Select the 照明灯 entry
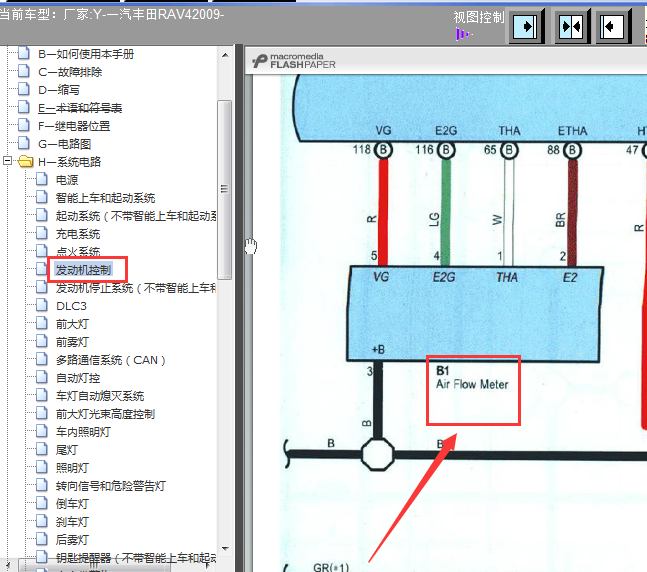 pos(72,468)
